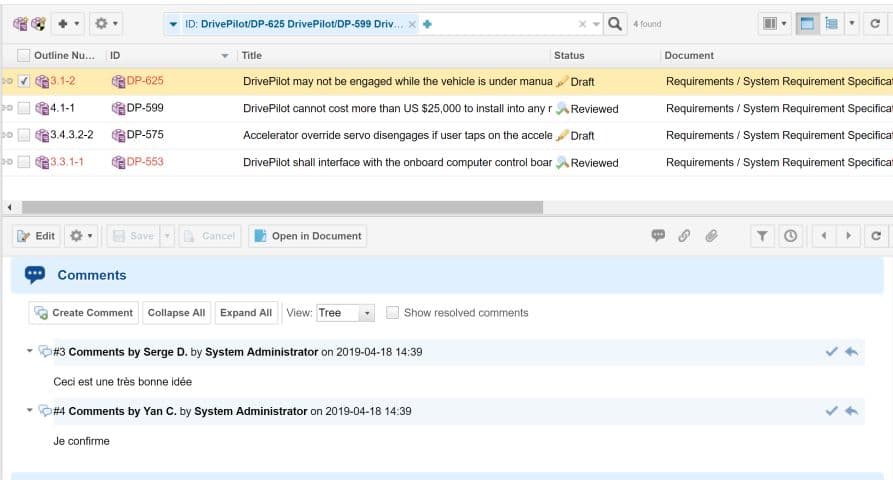Enable Show resolved comments

(393, 313)
